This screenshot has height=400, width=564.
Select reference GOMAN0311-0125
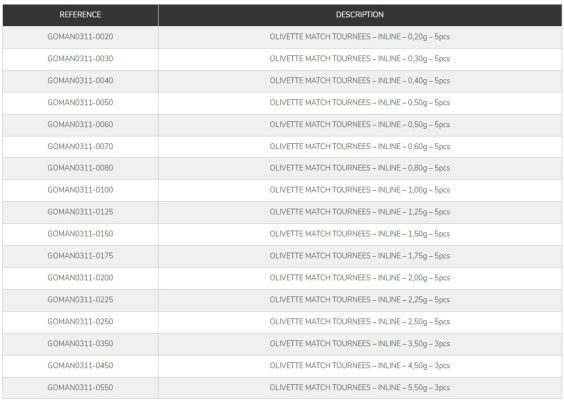click(x=80, y=212)
